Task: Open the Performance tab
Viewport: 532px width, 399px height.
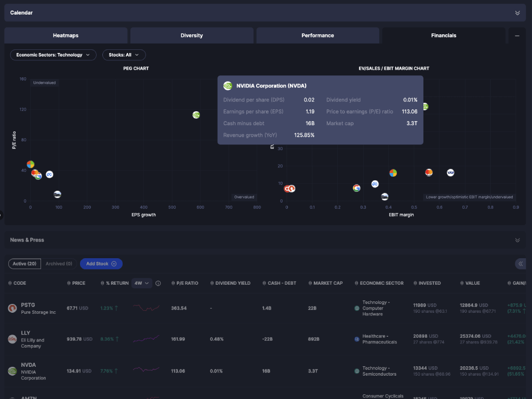Action: (x=317, y=36)
